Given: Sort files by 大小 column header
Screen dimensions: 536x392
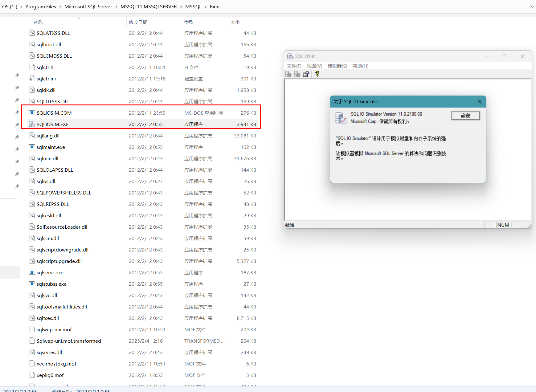Looking at the screenshot, I should [x=243, y=22].
